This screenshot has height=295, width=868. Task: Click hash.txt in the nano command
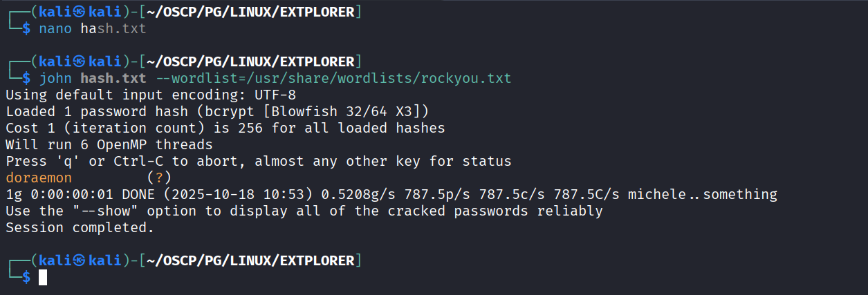[x=113, y=28]
